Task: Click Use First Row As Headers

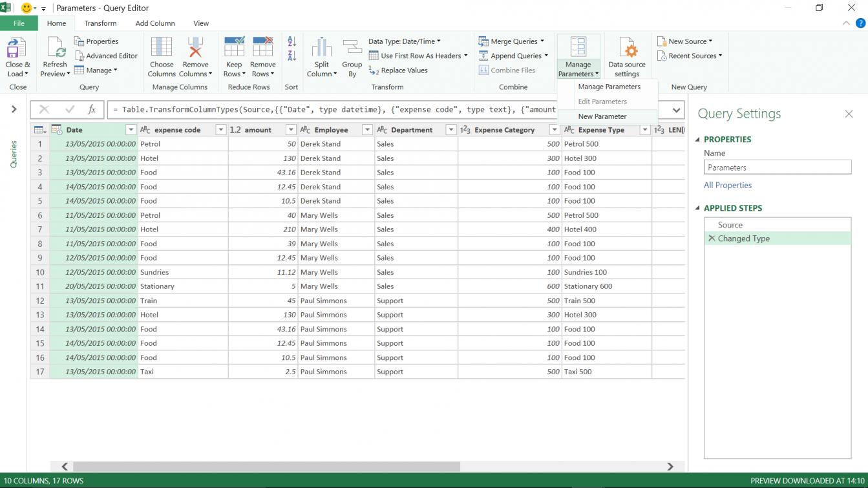Action: 418,56
